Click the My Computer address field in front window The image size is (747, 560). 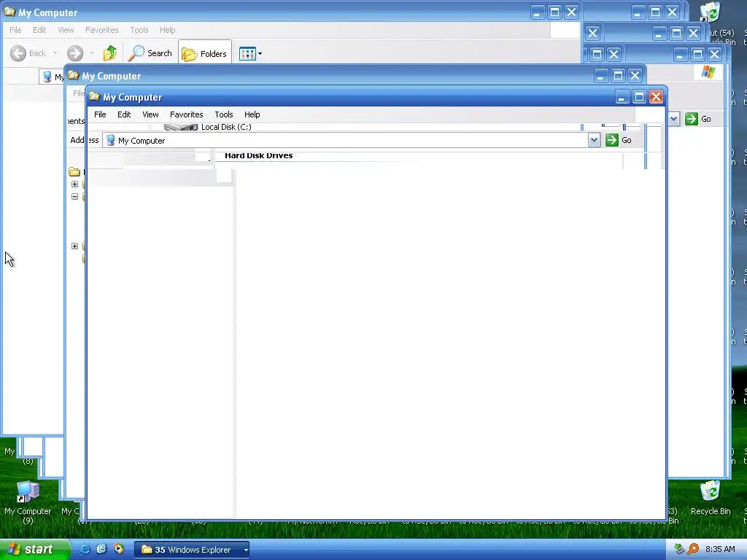(351, 141)
